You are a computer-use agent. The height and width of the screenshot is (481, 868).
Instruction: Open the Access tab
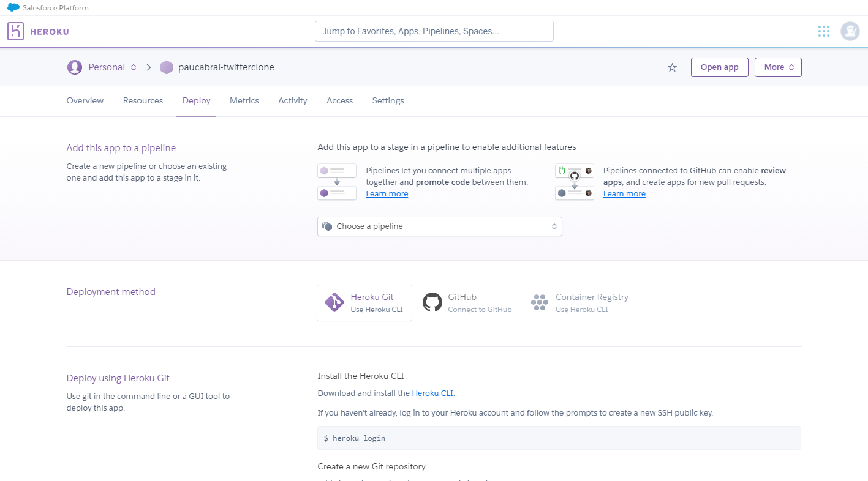[x=340, y=100]
